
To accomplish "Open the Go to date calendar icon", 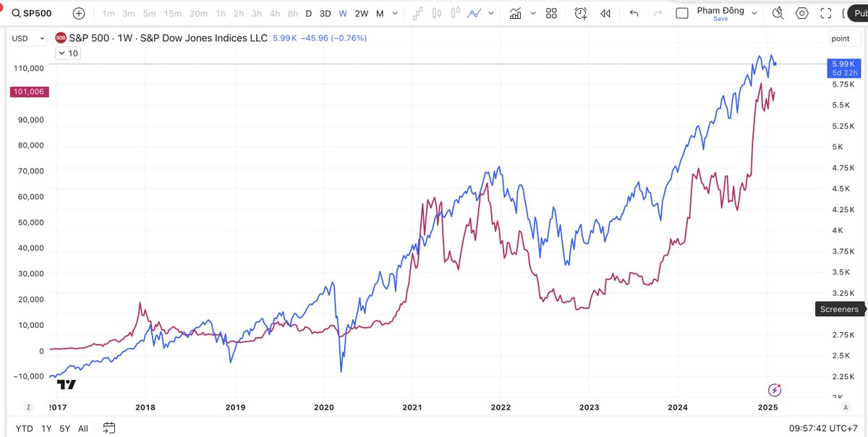I will click(x=109, y=428).
